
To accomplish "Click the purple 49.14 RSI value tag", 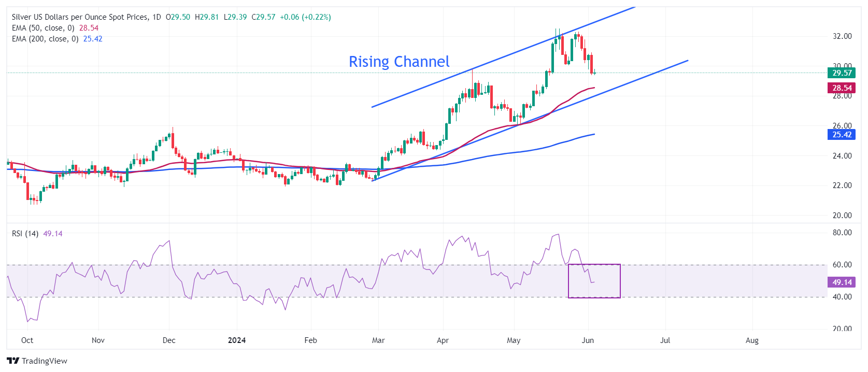I will click(842, 282).
